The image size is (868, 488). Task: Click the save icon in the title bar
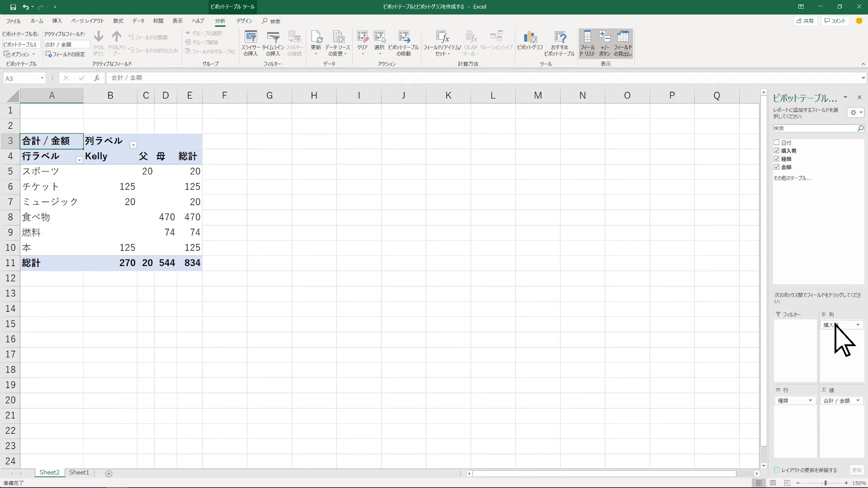[13, 7]
